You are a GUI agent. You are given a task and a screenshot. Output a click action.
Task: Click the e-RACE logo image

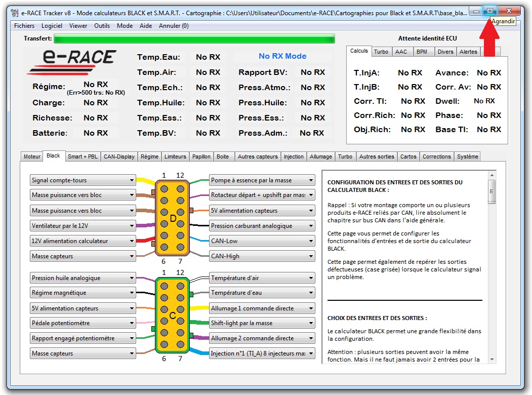tap(71, 62)
